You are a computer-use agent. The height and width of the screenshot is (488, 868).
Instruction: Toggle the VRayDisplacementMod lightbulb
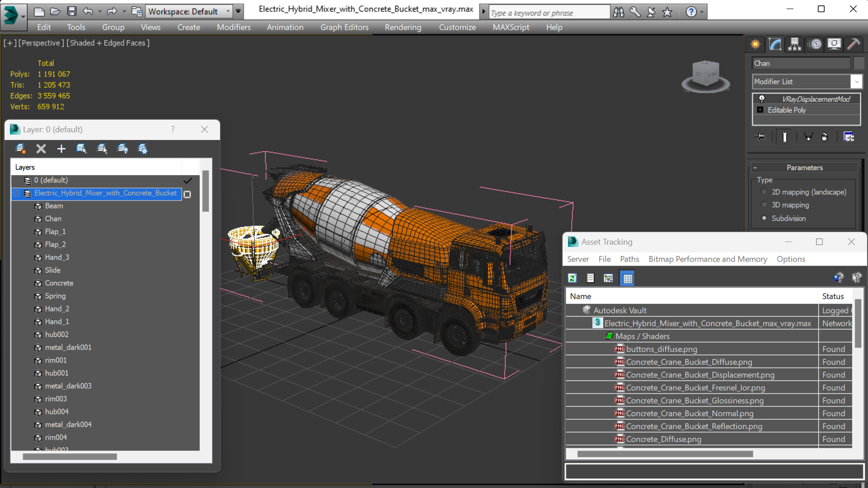tap(762, 99)
